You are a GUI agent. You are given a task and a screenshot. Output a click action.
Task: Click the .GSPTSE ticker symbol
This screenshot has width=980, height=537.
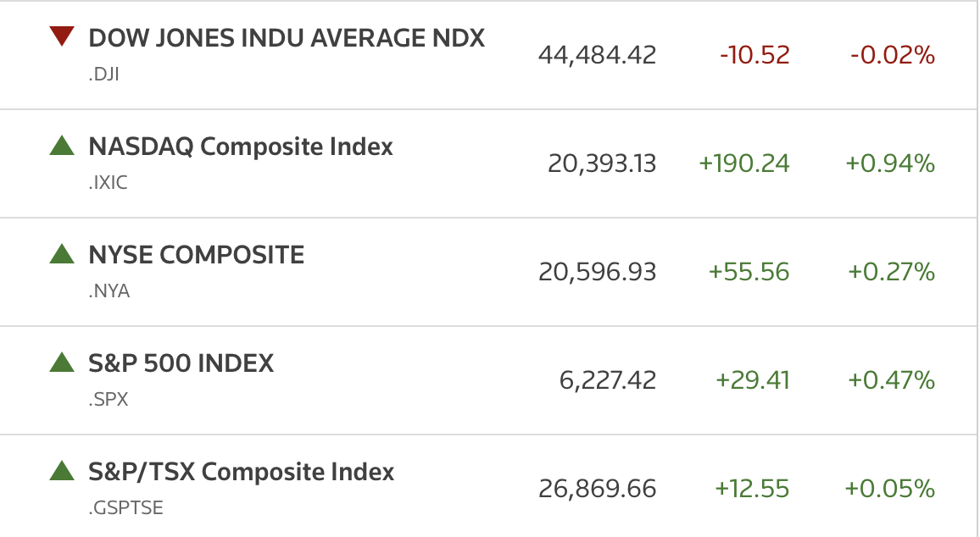point(125,507)
